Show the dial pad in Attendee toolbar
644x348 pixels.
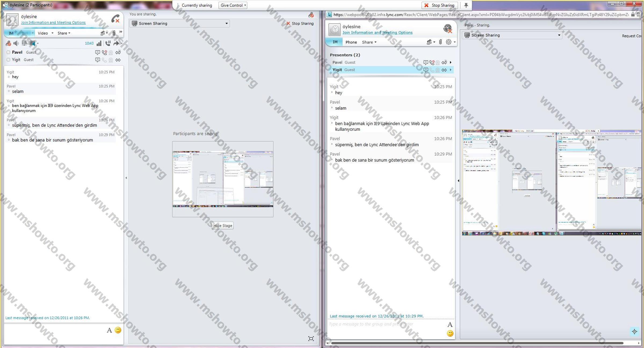pos(24,43)
